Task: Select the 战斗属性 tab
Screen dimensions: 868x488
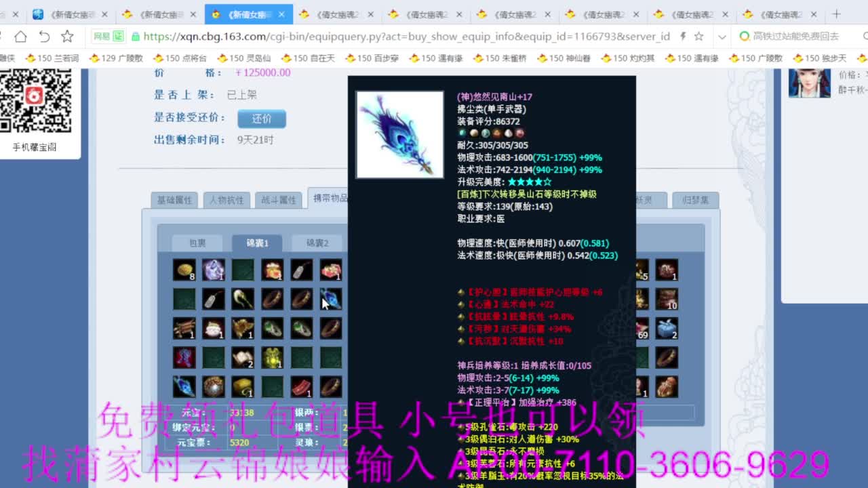Action: pos(279,199)
